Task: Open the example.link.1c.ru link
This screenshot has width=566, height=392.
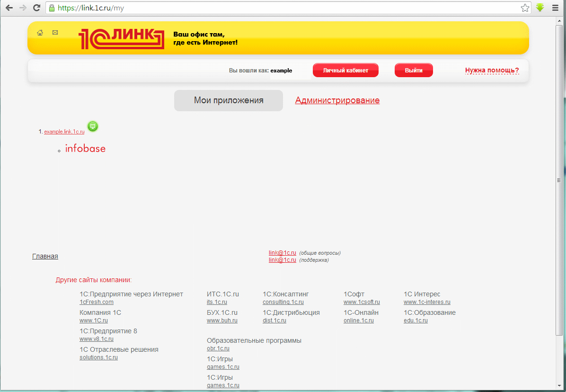Action: [64, 132]
